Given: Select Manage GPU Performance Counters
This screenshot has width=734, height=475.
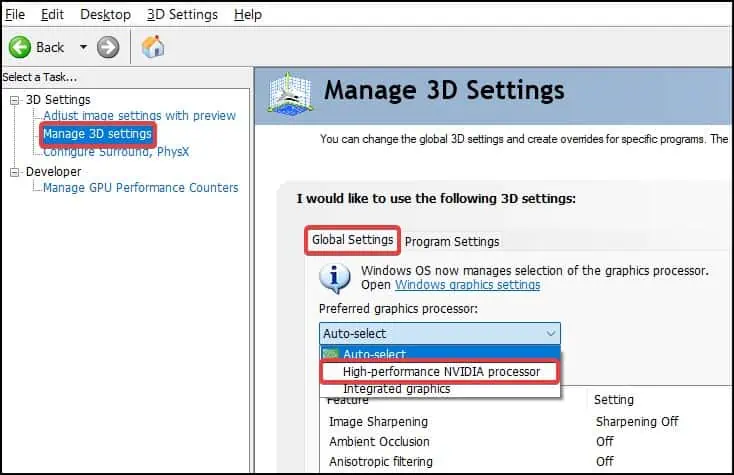Looking at the screenshot, I should (141, 188).
